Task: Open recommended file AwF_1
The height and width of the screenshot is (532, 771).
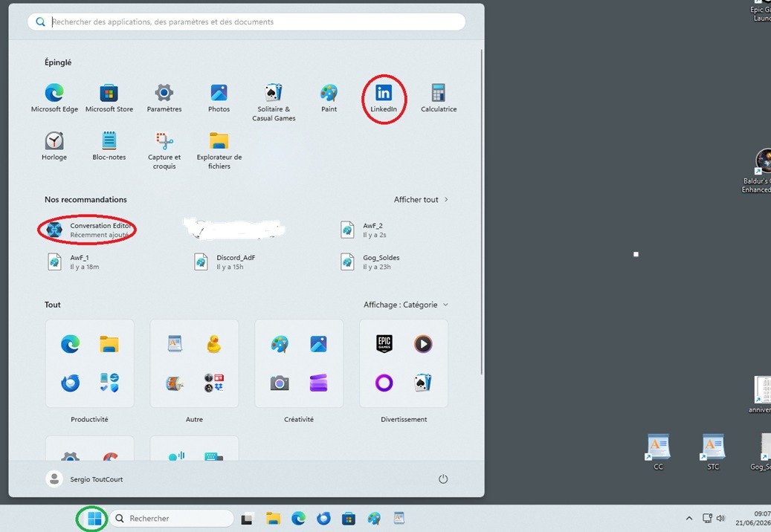Action: (x=74, y=262)
